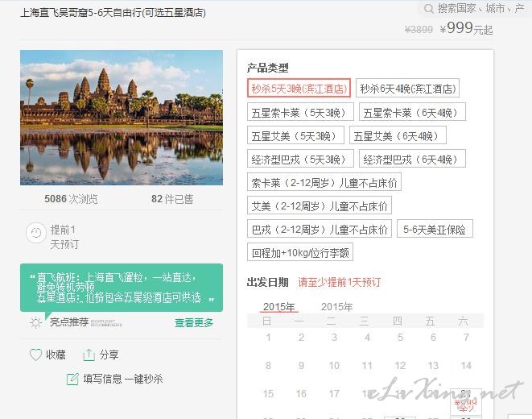Click the page title 上海直飞吴哥窟5-6天自由行
532x419 pixels.
[113, 13]
